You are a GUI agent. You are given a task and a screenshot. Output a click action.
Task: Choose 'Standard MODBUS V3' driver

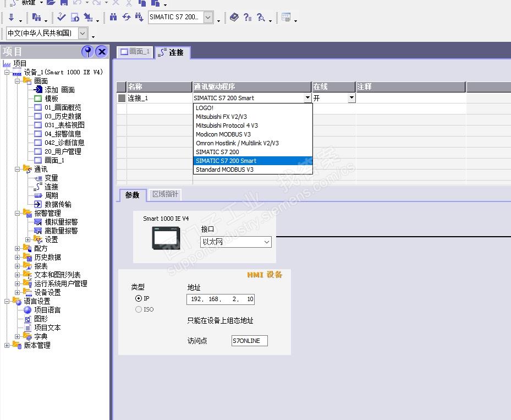(x=252, y=170)
